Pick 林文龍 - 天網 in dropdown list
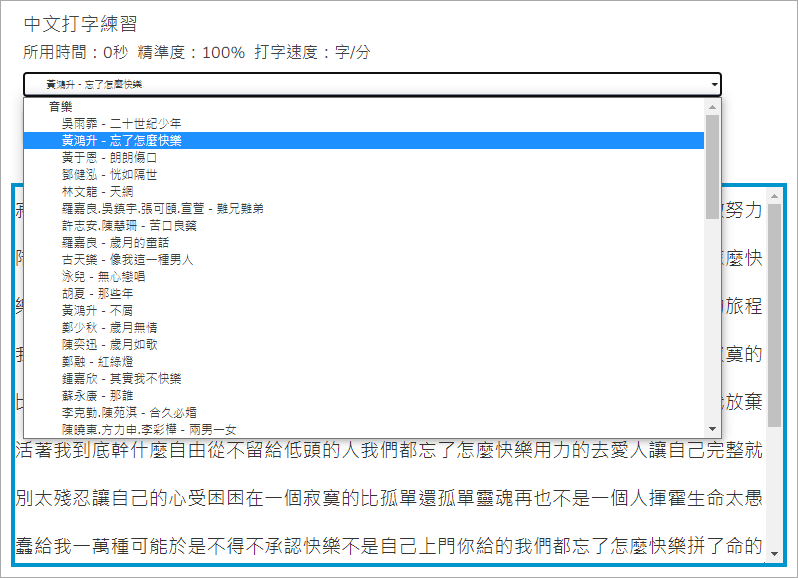798x578 pixels. click(x=364, y=191)
